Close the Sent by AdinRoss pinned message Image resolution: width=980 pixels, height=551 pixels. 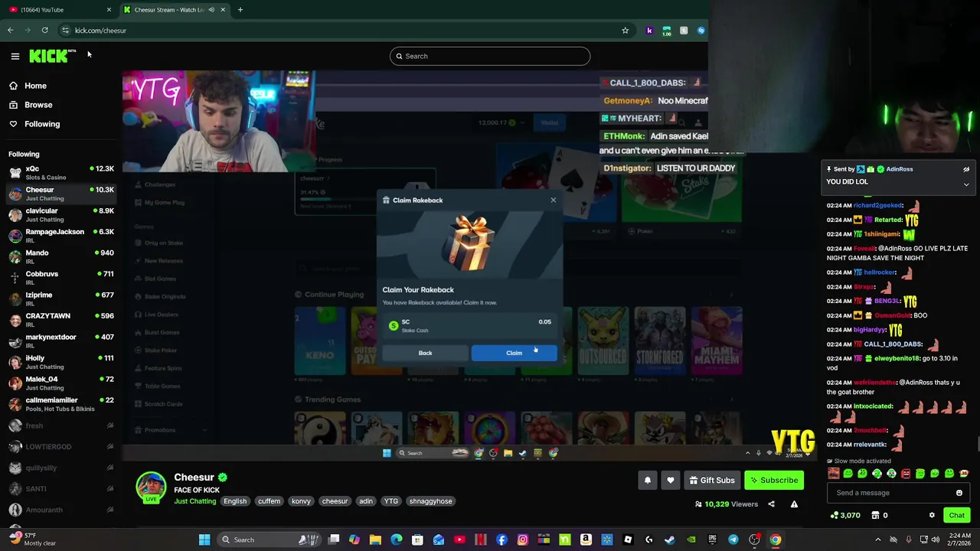[966, 169]
